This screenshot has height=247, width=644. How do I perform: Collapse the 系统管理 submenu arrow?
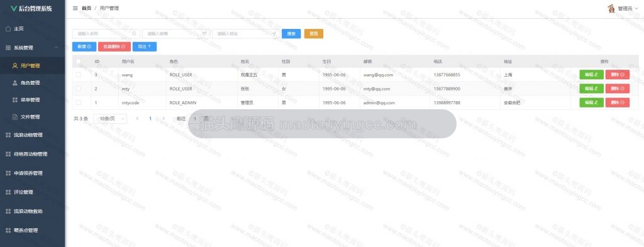(x=56, y=48)
